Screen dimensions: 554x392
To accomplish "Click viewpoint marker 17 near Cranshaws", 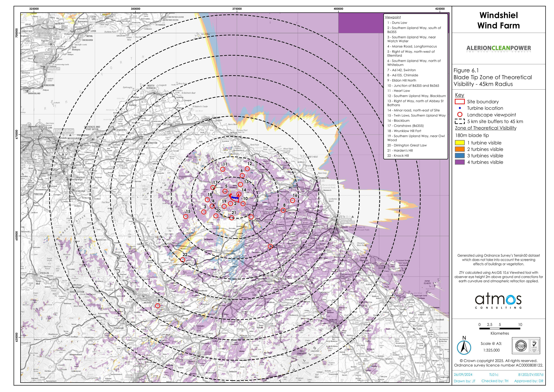I will (x=213, y=188).
